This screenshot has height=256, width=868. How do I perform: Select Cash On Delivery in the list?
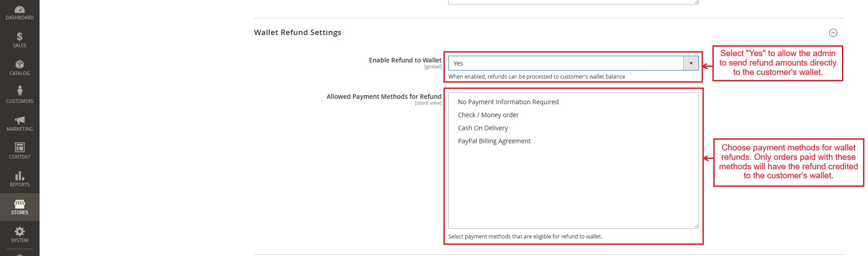(x=483, y=128)
